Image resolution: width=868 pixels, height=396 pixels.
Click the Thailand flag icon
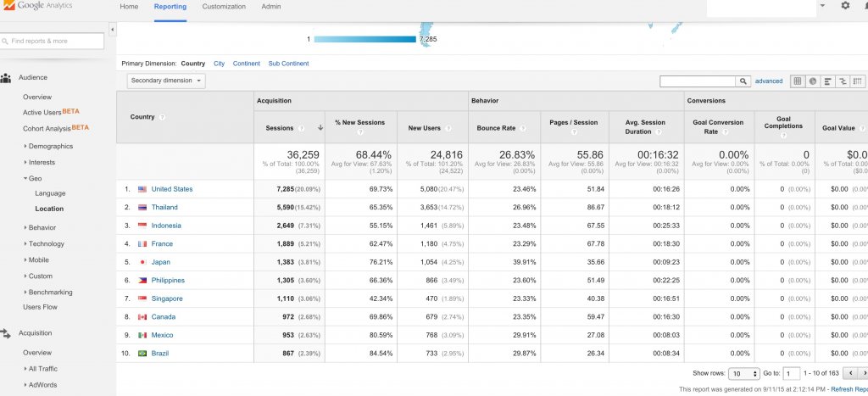[x=142, y=208]
